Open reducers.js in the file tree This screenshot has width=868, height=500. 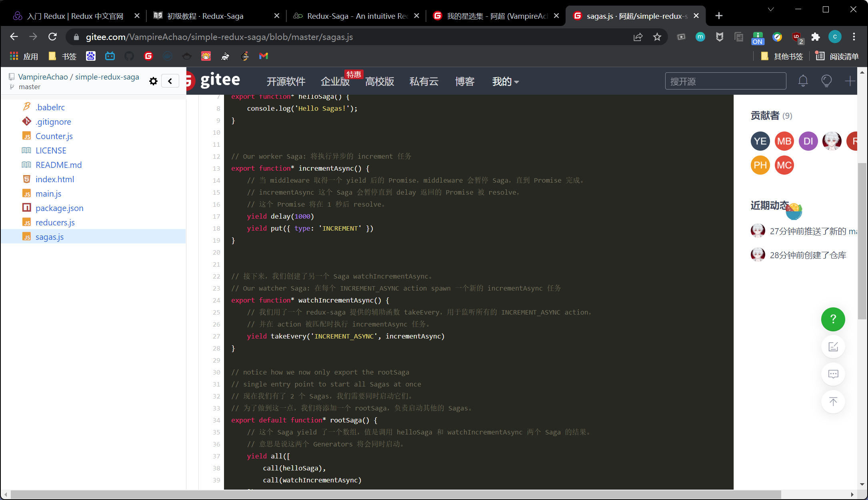point(55,223)
